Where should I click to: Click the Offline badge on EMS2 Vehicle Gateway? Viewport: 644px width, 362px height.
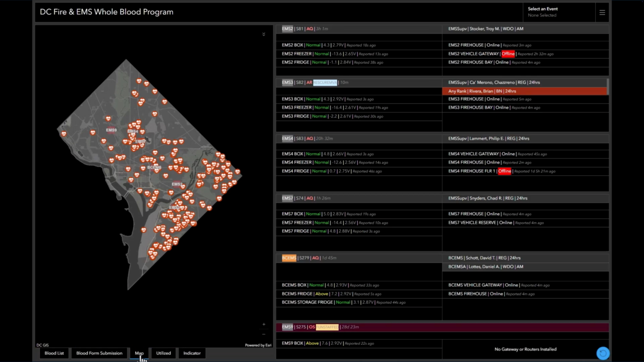click(x=508, y=54)
